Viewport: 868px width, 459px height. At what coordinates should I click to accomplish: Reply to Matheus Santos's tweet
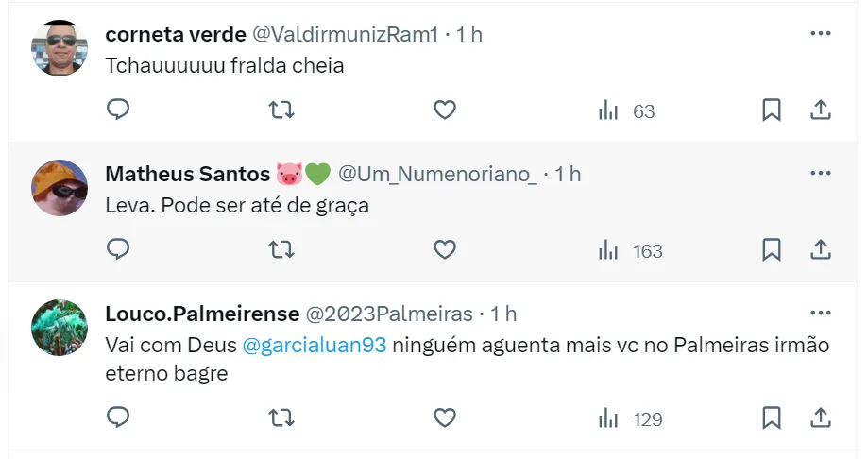[x=118, y=250]
